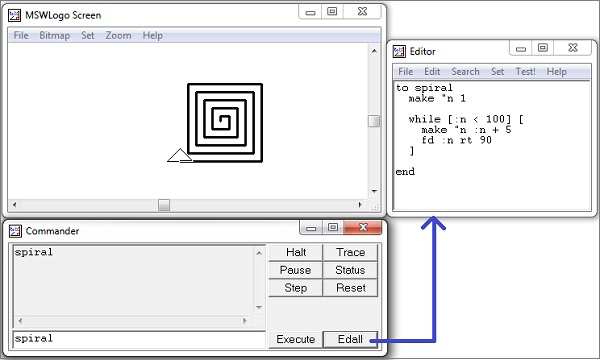The width and height of the screenshot is (600, 360).
Task: Click the Commander command input box
Action: (x=139, y=339)
